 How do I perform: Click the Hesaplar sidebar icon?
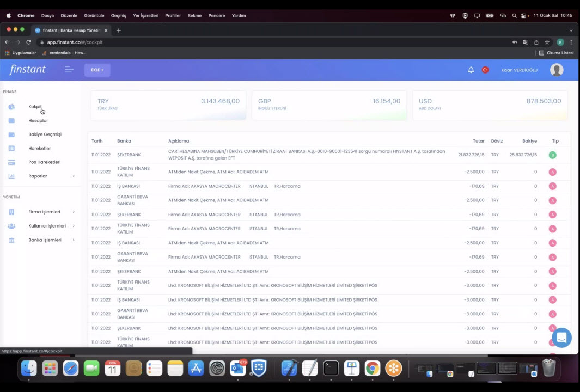pyautogui.click(x=11, y=121)
